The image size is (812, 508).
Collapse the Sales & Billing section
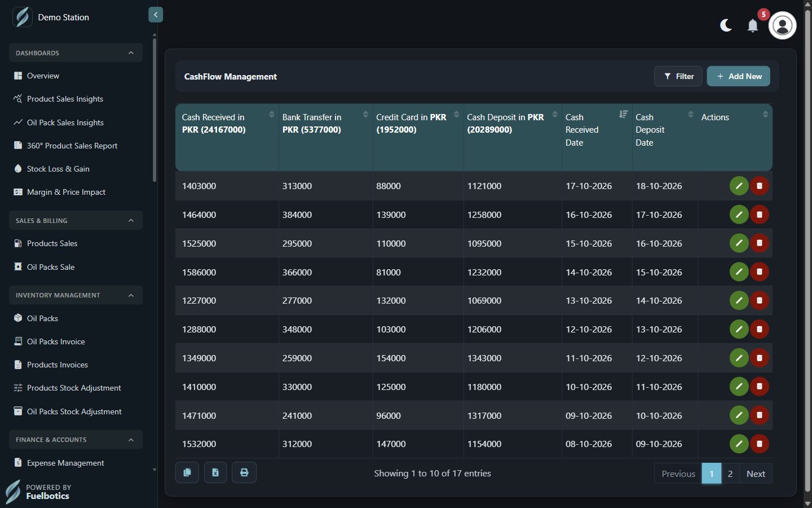coord(76,220)
